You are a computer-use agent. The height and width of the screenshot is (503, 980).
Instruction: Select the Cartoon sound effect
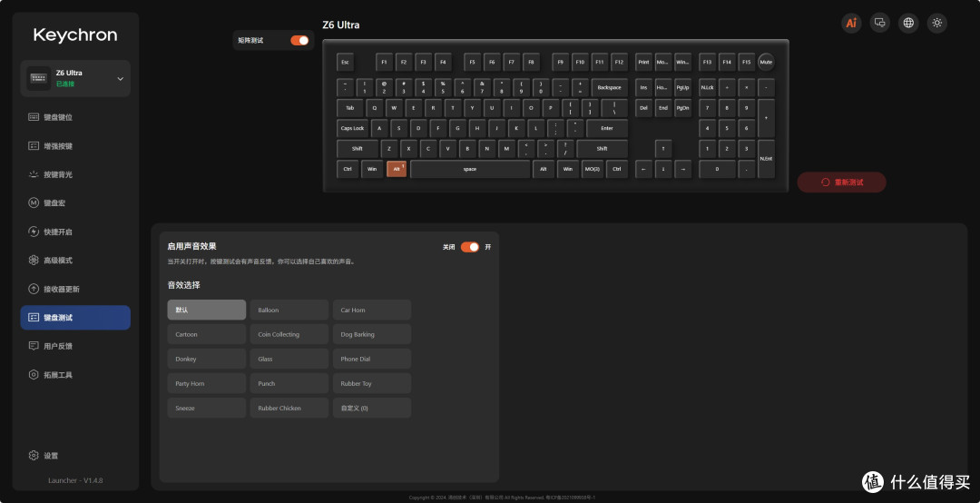(206, 334)
